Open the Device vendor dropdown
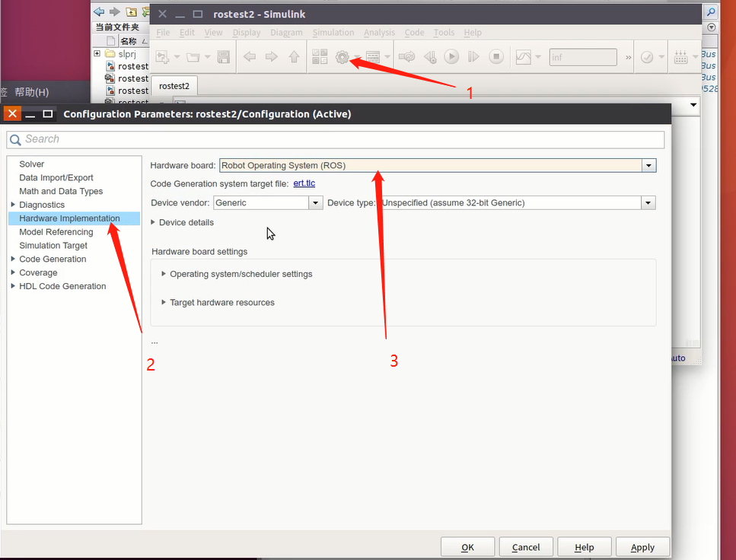736x560 pixels. tap(315, 203)
